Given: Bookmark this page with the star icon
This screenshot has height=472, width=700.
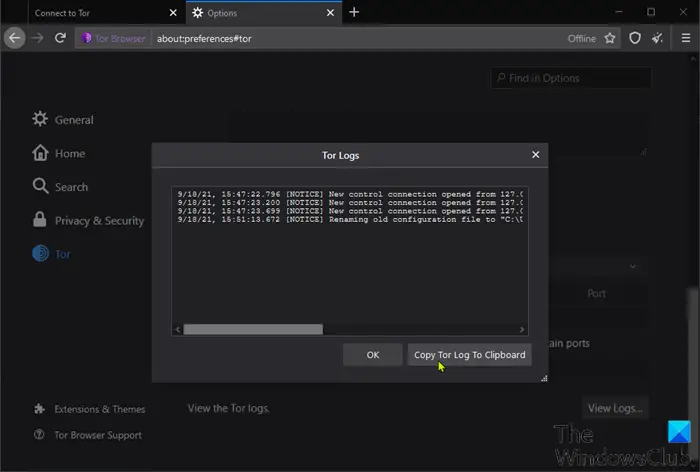Looking at the screenshot, I should [609, 38].
